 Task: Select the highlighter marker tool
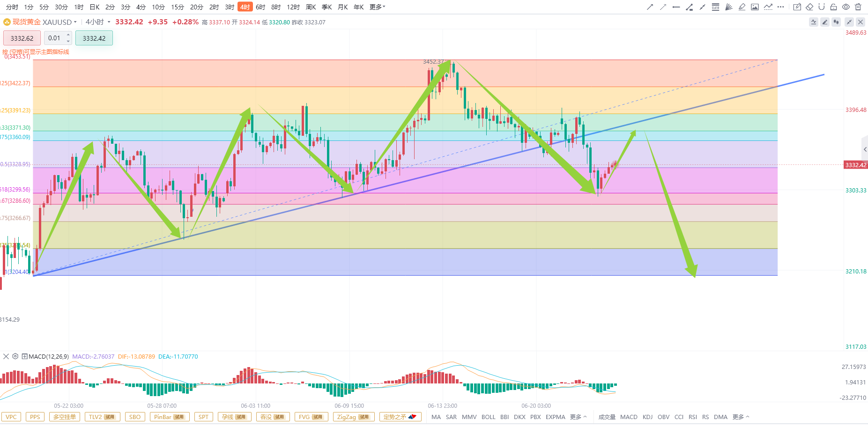742,7
